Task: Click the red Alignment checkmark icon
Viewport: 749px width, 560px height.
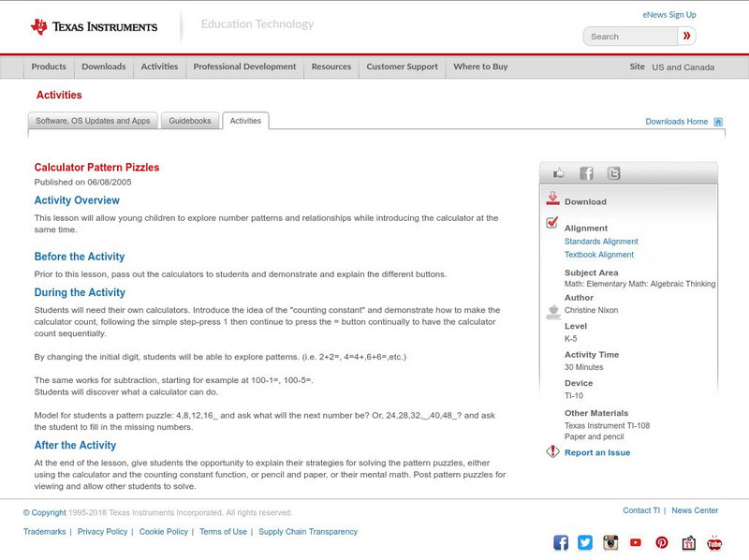Action: pos(552,223)
